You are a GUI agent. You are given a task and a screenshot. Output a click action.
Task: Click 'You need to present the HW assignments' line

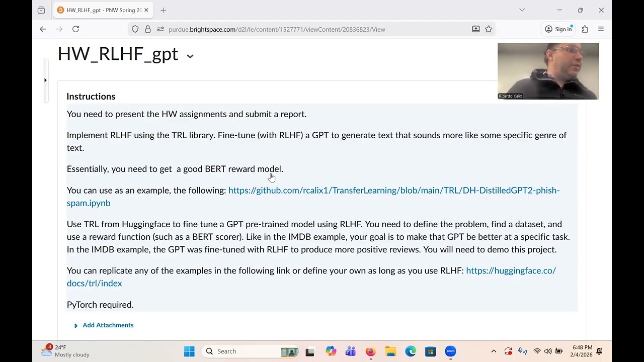click(187, 114)
